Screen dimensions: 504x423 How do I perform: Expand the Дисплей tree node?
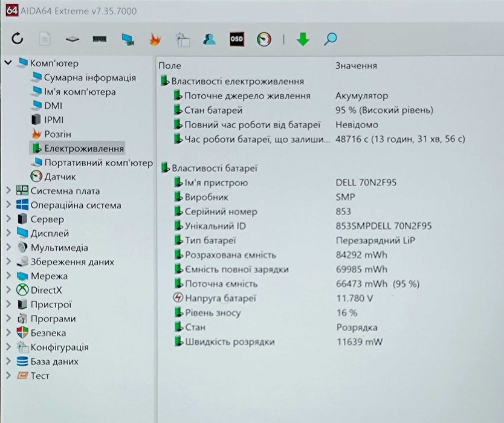tap(8, 233)
